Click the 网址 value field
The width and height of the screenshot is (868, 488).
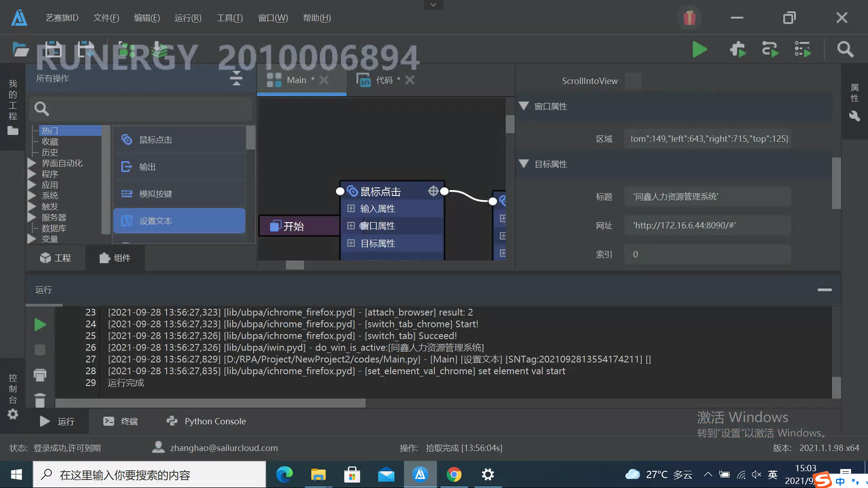707,226
